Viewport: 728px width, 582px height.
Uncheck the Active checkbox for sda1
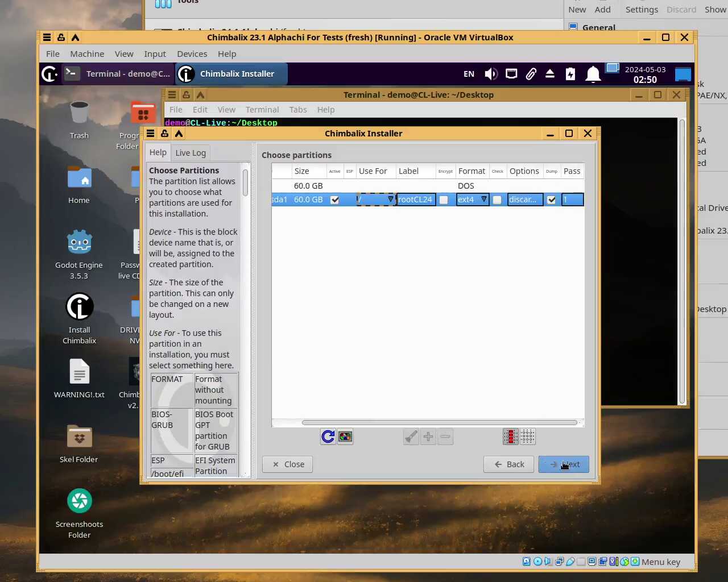coord(335,199)
